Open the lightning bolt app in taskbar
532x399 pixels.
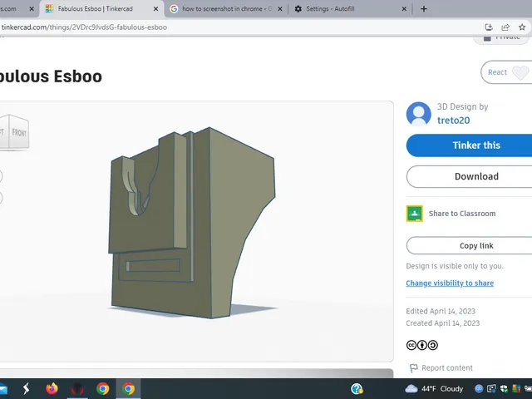(x=26, y=388)
